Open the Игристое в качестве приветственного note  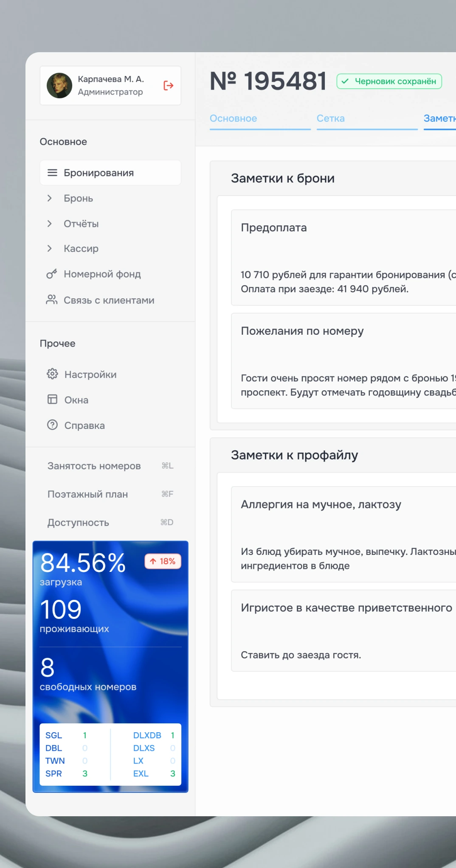pyautogui.click(x=343, y=631)
